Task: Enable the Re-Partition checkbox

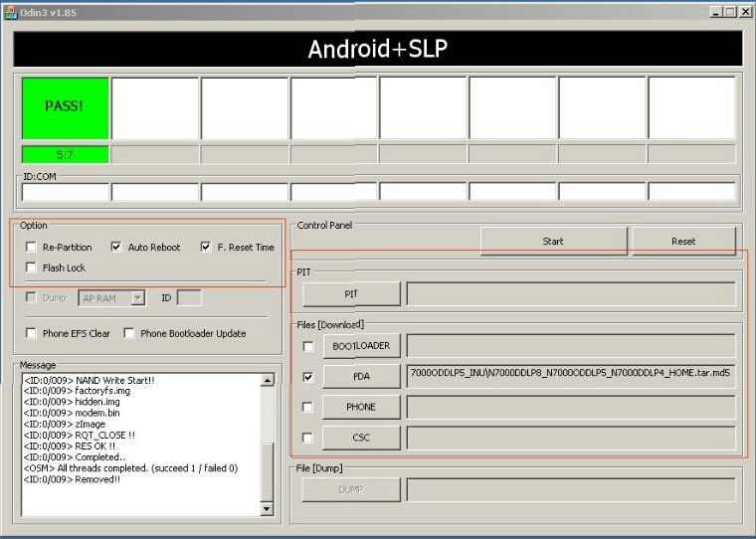Action: [x=32, y=247]
